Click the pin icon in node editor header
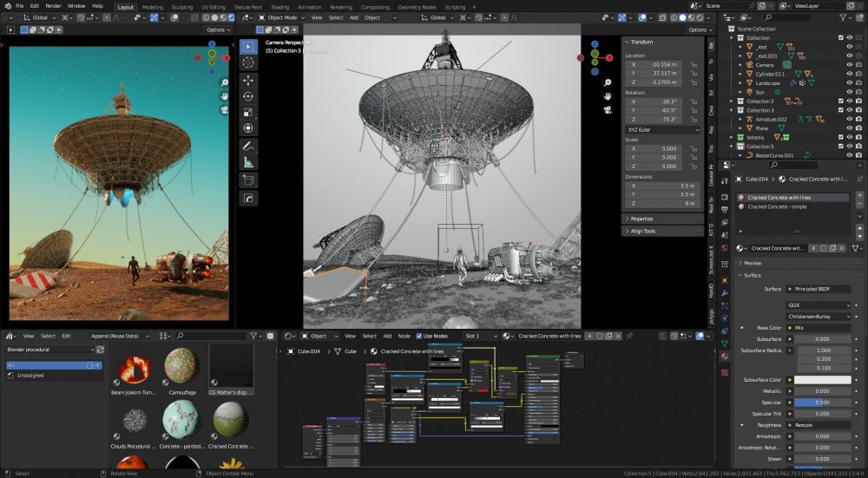The height and width of the screenshot is (478, 868). point(629,336)
